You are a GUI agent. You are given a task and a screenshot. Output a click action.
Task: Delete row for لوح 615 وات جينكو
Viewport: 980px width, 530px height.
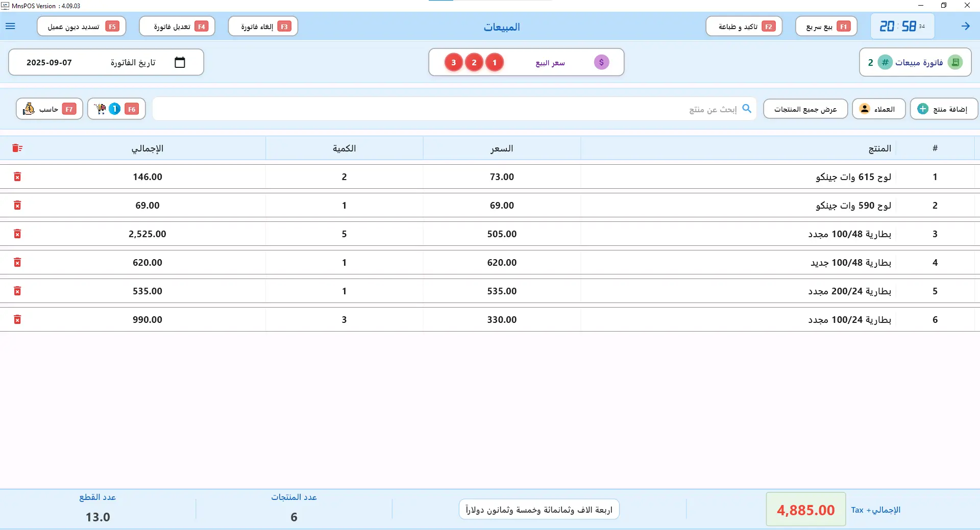click(17, 176)
